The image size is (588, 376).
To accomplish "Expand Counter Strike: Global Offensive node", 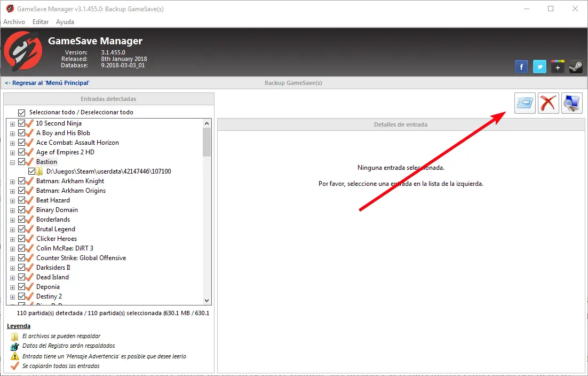I will [x=12, y=258].
